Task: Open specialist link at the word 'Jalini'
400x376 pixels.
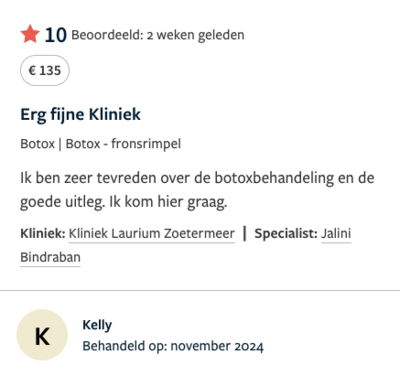Action: click(x=336, y=233)
